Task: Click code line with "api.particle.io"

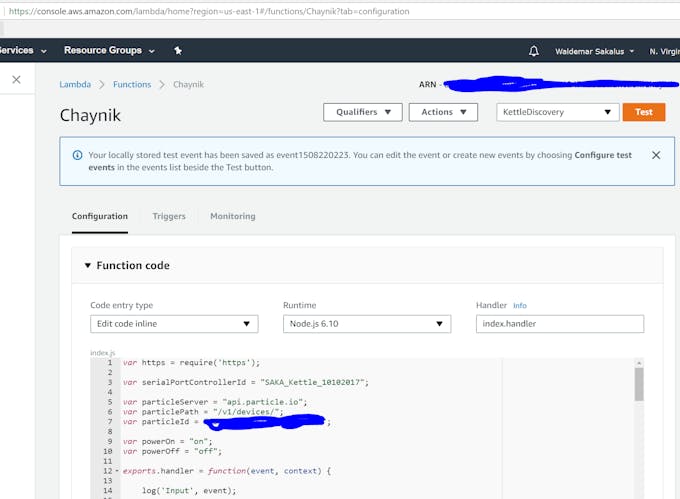Action: tap(215, 402)
